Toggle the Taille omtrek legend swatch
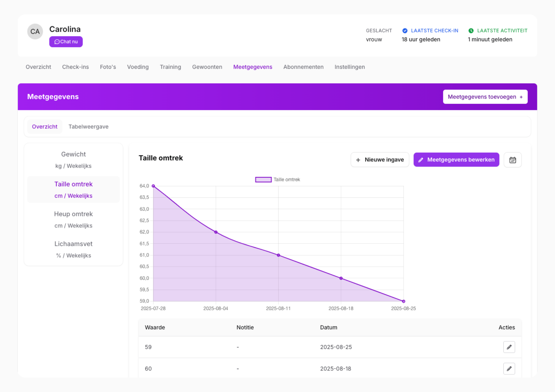 [263, 180]
